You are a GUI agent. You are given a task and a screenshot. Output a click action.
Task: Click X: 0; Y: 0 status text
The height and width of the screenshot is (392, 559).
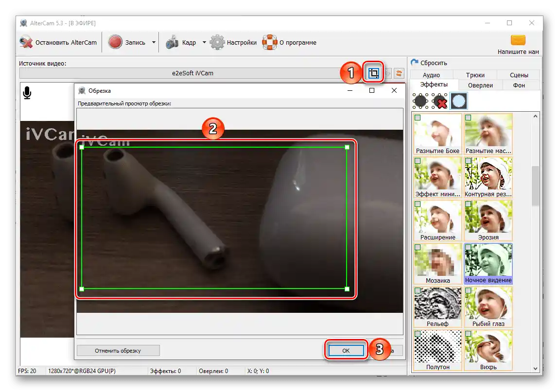click(258, 371)
